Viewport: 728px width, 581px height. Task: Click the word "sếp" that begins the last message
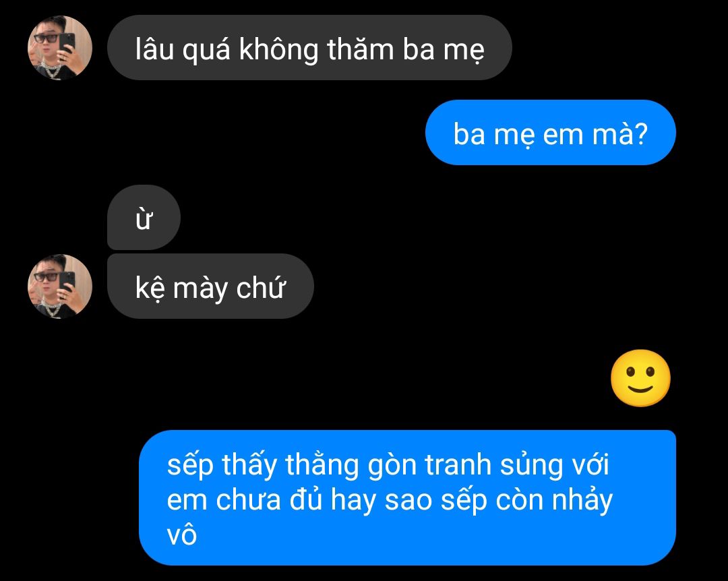[x=190, y=465]
